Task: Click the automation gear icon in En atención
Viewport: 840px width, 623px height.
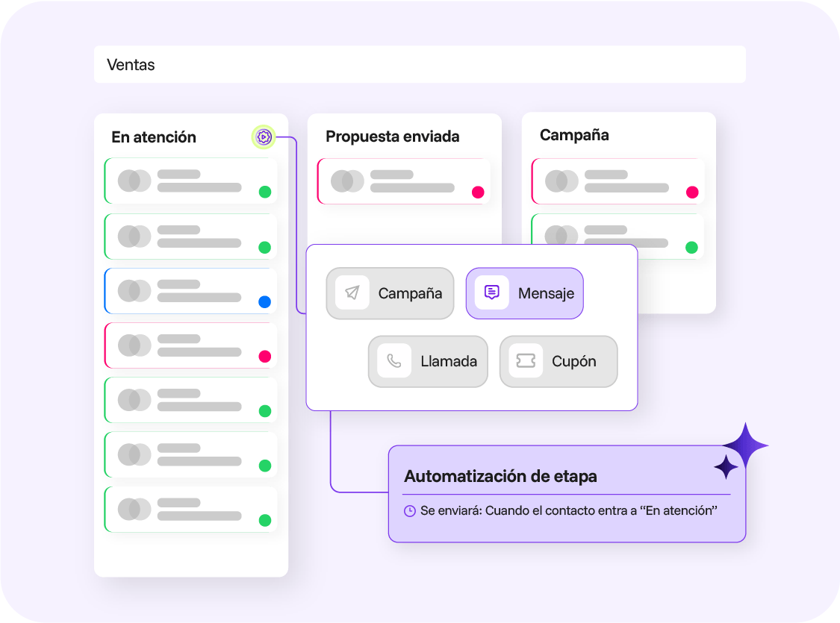Action: (x=263, y=137)
